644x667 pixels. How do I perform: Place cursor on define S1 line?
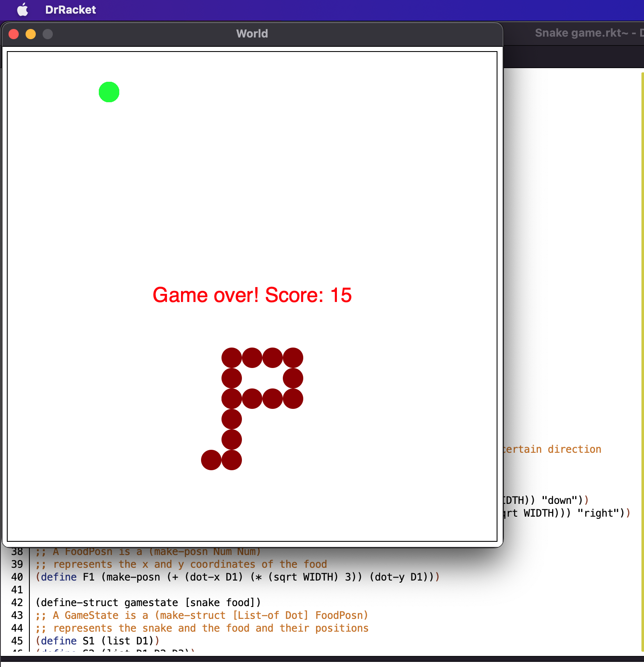pyautogui.click(x=97, y=641)
